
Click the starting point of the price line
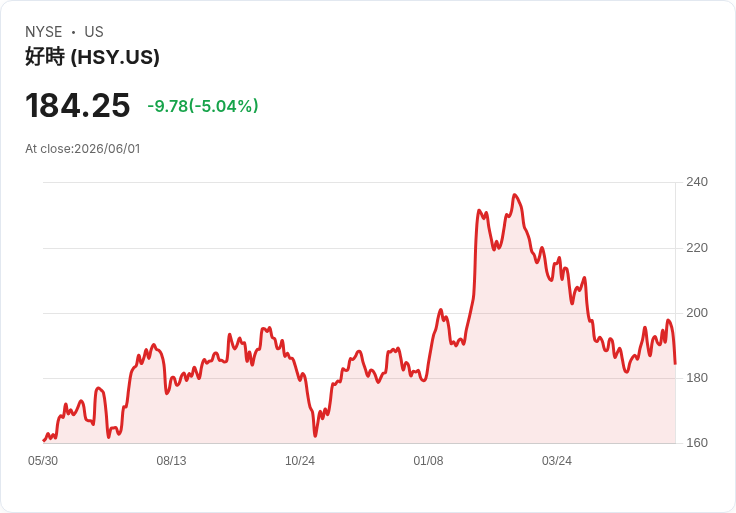44,441
